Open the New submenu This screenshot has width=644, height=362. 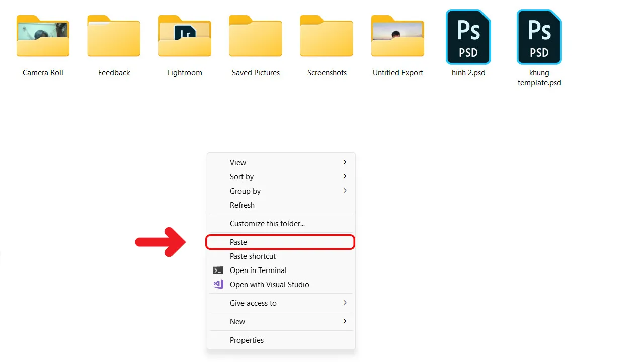[x=345, y=321]
